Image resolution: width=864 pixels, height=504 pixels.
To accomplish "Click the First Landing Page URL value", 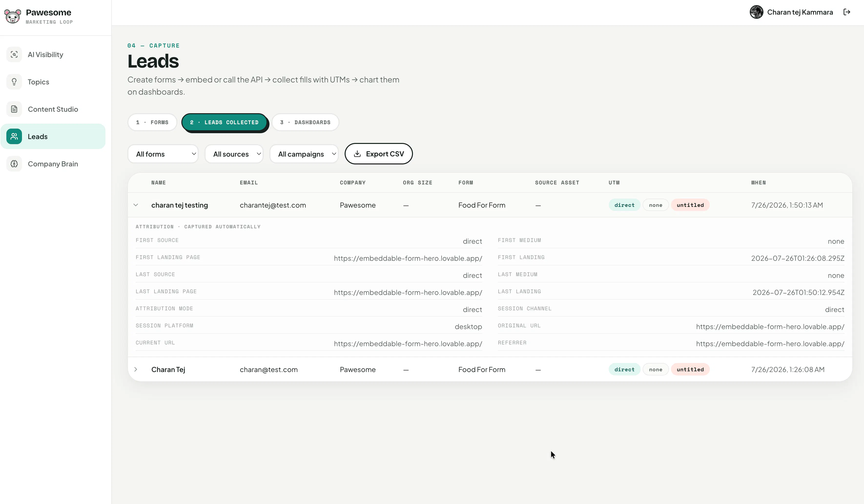I will click(x=408, y=258).
